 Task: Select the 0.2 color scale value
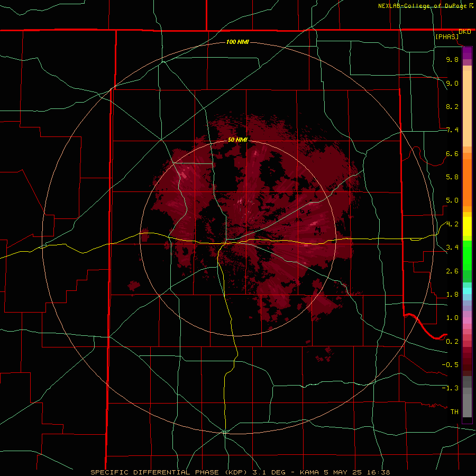(452, 342)
